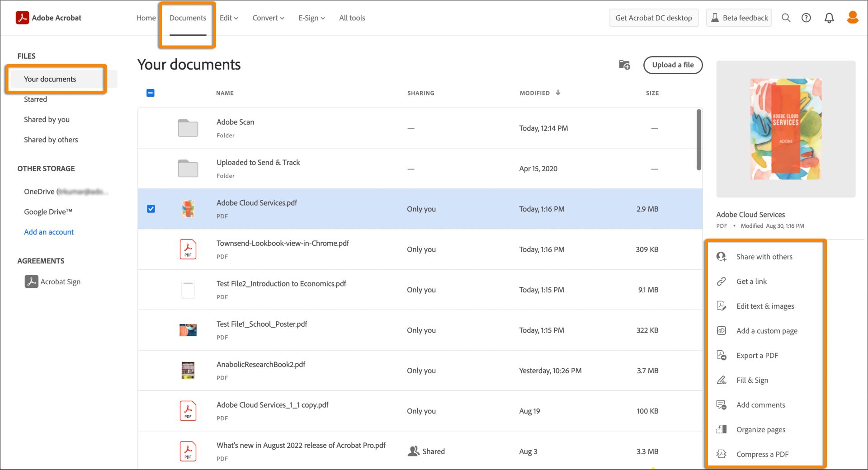The width and height of the screenshot is (868, 470).
Task: Click the Adobe Cloud Services preview thumbnail
Action: pos(786,129)
